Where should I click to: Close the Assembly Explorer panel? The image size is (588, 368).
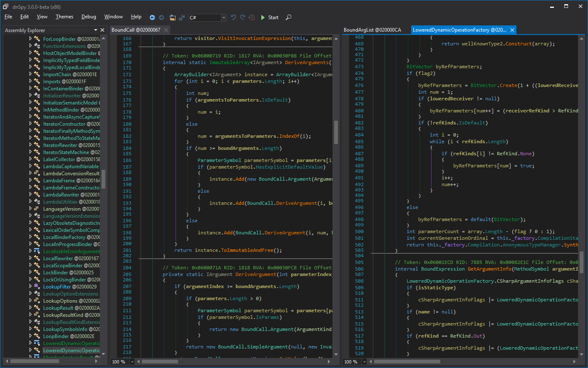pyautogui.click(x=102, y=30)
